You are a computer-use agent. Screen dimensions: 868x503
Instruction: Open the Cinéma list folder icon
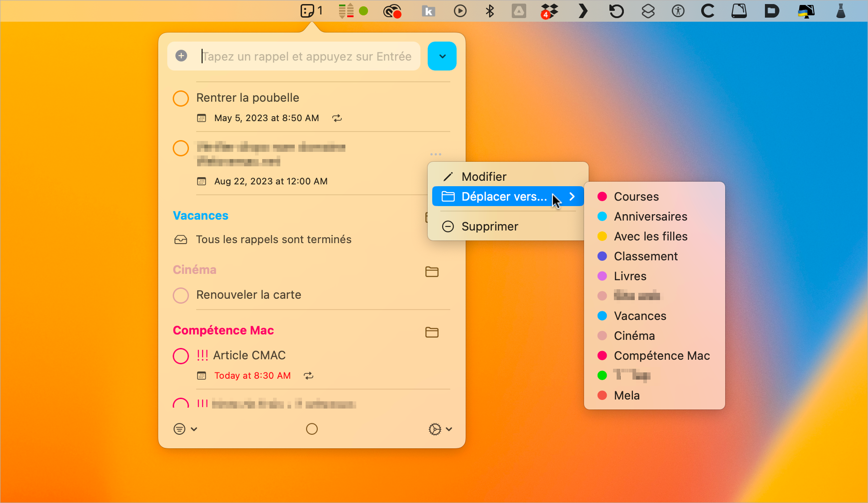(x=432, y=272)
